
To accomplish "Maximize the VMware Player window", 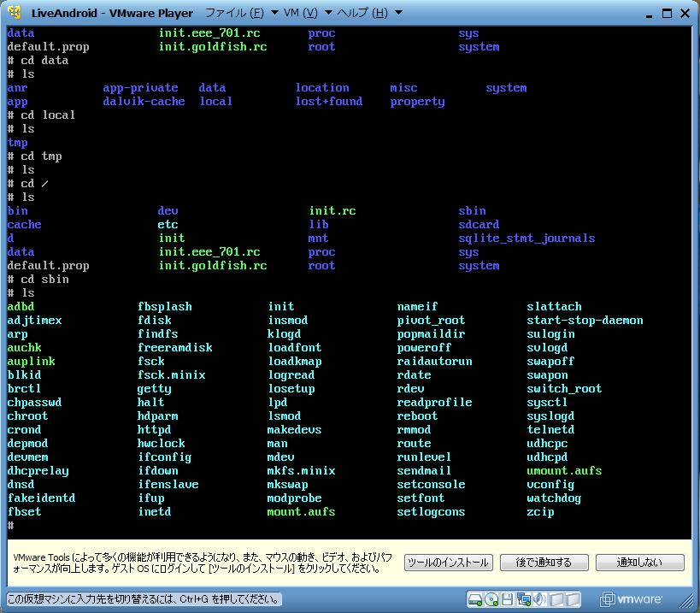I will point(667,14).
